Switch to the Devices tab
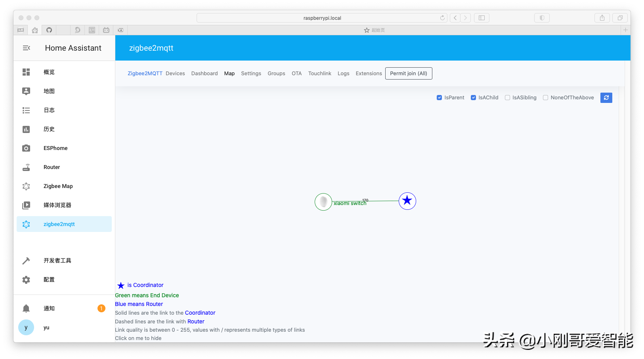The image size is (644, 359). [x=175, y=74]
